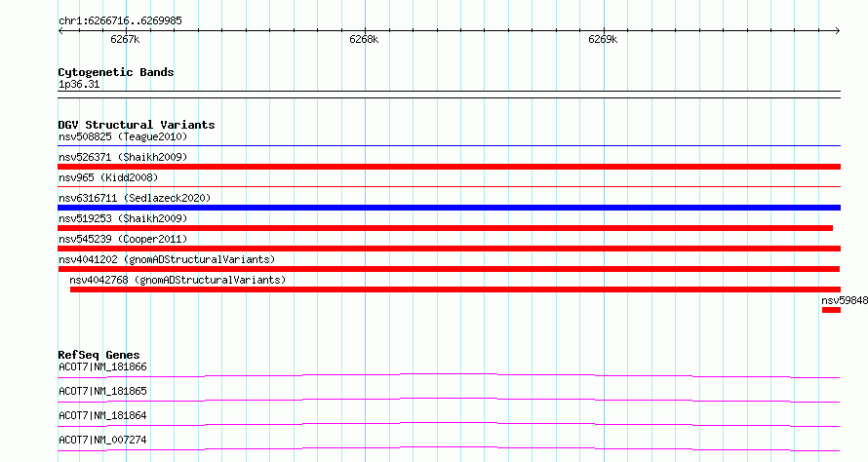The height and width of the screenshot is (462, 868).
Task: Click the red bar under nsv545239
Action: point(449,249)
